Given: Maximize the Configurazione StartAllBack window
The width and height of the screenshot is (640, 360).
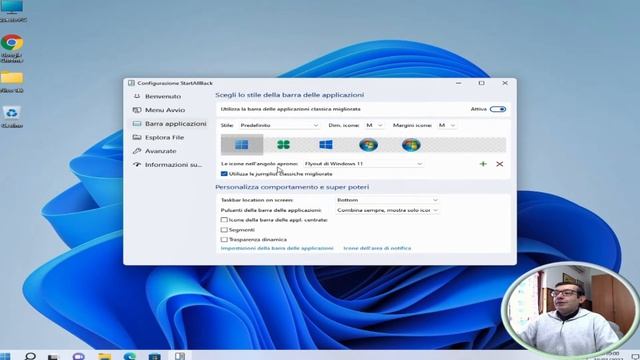Looking at the screenshot, I should pos(482,83).
